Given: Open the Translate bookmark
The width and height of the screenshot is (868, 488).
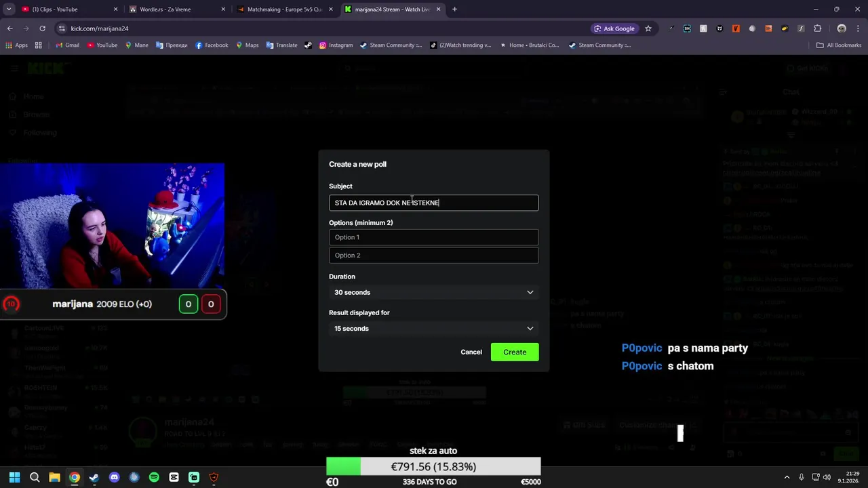Looking at the screenshot, I should (282, 45).
